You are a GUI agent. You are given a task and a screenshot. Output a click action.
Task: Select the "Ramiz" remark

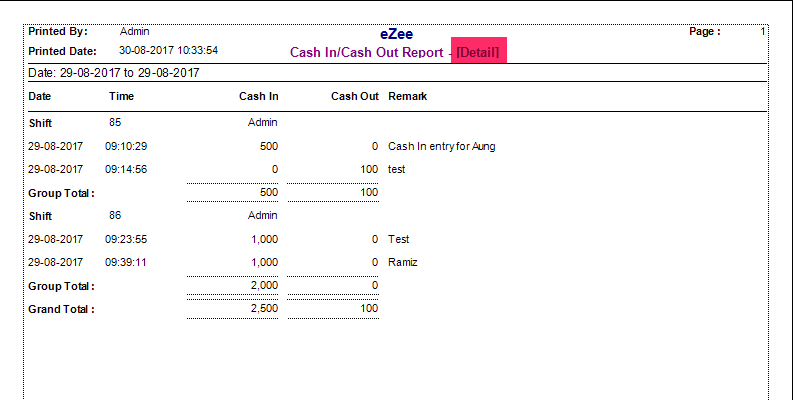403,262
